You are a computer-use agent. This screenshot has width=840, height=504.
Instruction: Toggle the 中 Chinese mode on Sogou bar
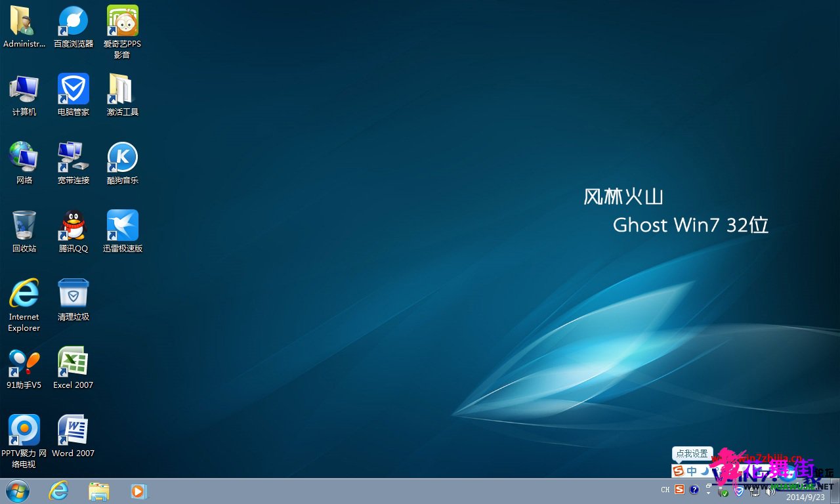[x=692, y=471]
